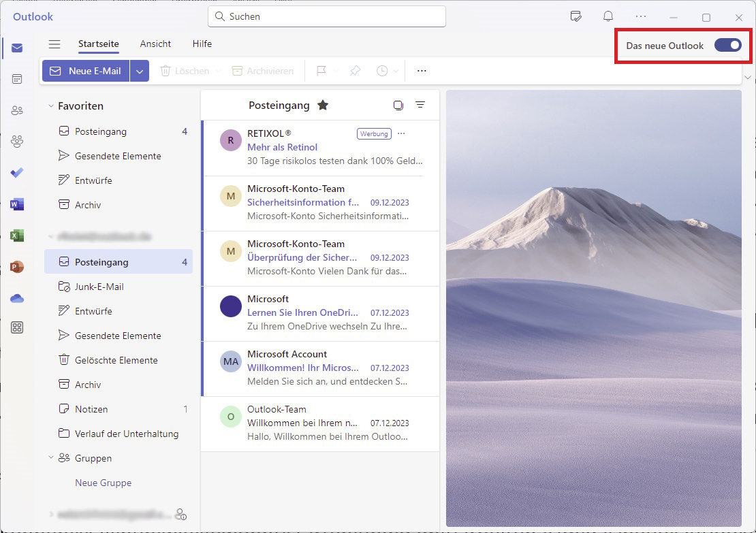Image resolution: width=756 pixels, height=533 pixels.
Task: Turn off the 'Das neue Outlook' switch
Action: (727, 46)
